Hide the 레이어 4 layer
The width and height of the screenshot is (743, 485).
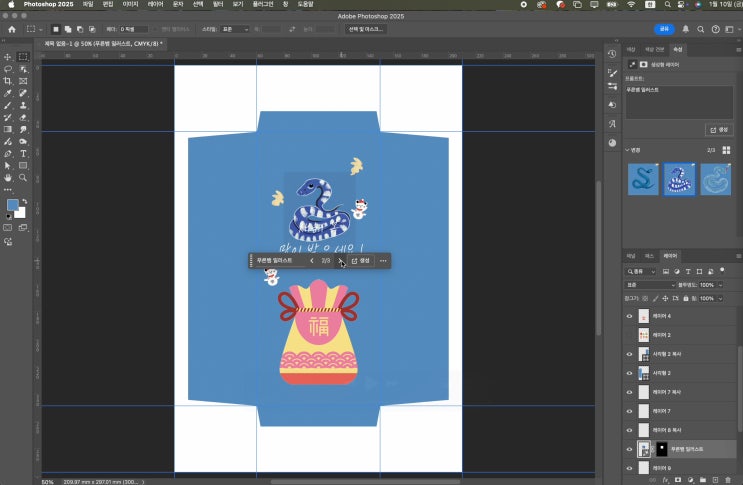click(x=630, y=316)
